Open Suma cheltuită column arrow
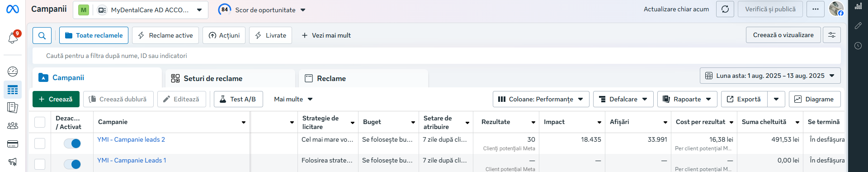Screen dimensions: 868x172 pos(797,122)
